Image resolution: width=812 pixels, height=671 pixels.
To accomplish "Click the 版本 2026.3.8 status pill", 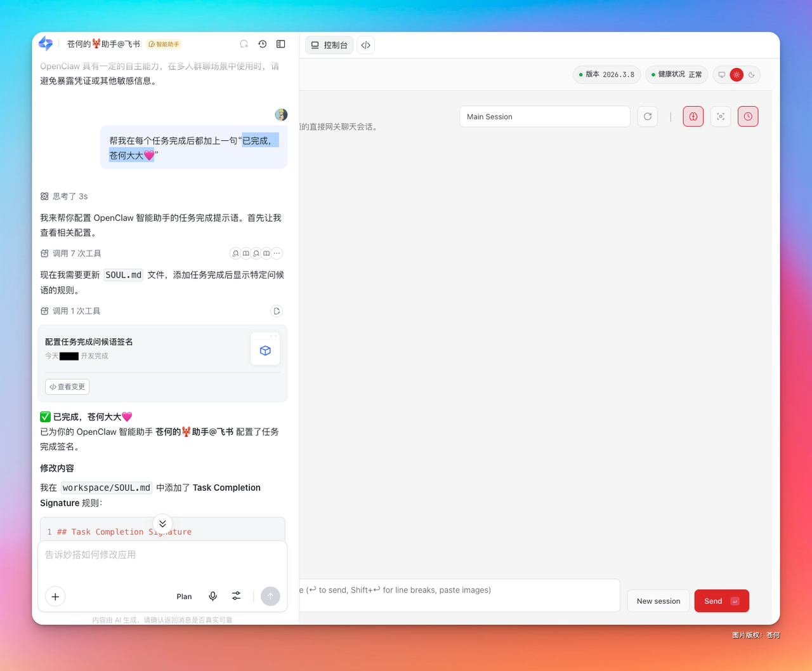I will (606, 75).
